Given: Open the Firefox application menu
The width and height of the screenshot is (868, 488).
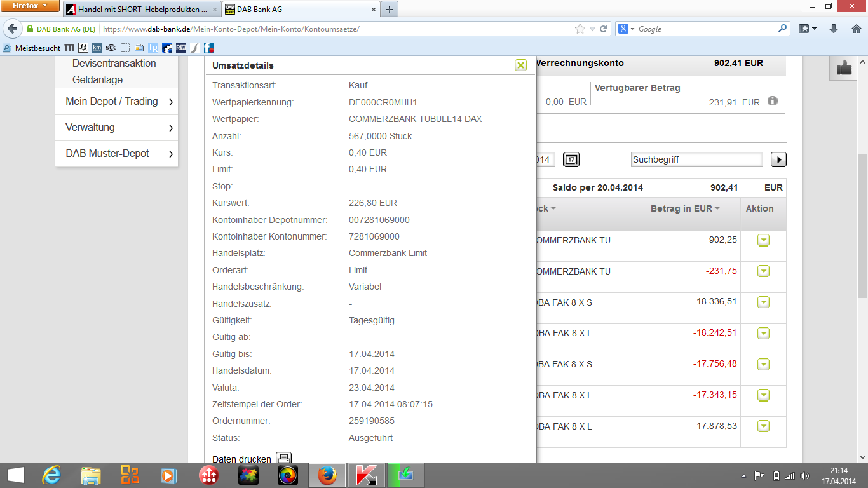Looking at the screenshot, I should (x=30, y=6).
